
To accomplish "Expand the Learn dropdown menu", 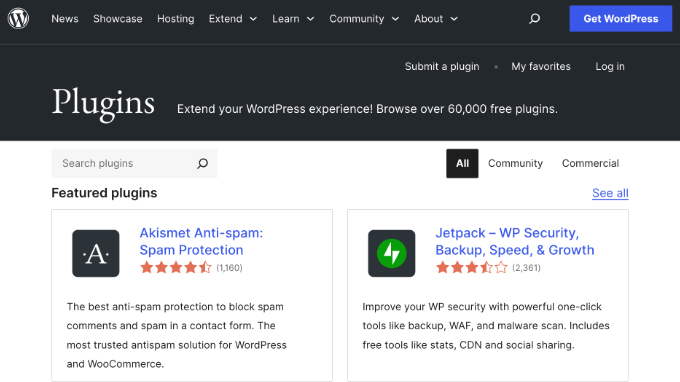I will [293, 19].
